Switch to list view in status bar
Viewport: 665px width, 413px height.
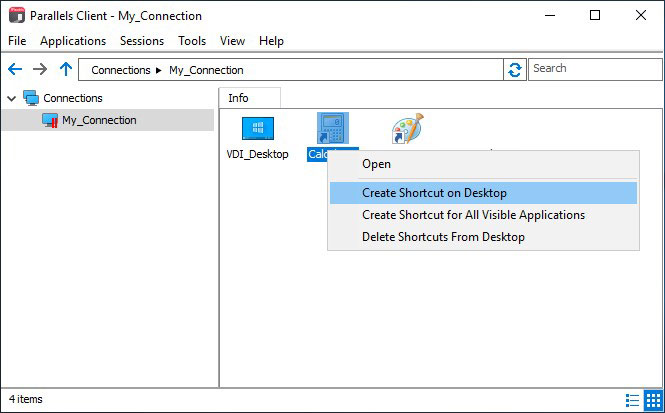pyautogui.click(x=632, y=400)
